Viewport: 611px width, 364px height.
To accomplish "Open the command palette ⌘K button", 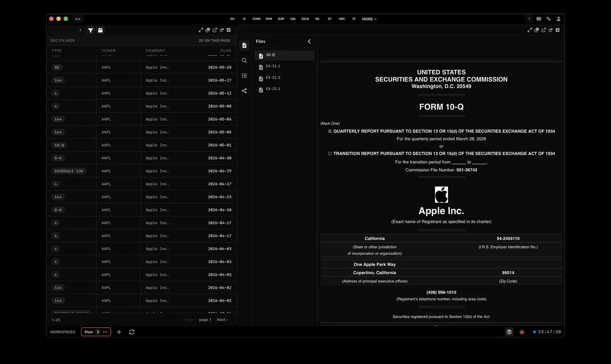I will coord(78,19).
